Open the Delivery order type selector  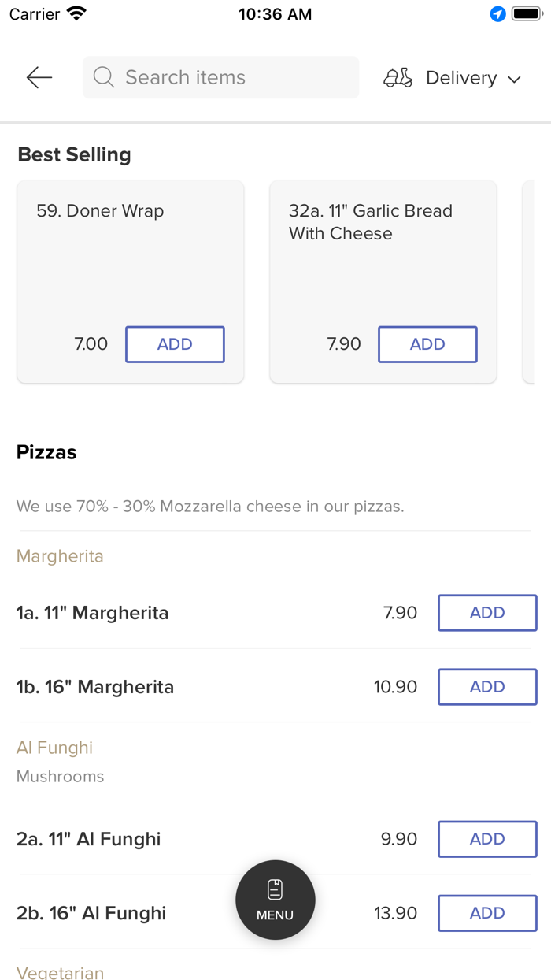[x=460, y=78]
